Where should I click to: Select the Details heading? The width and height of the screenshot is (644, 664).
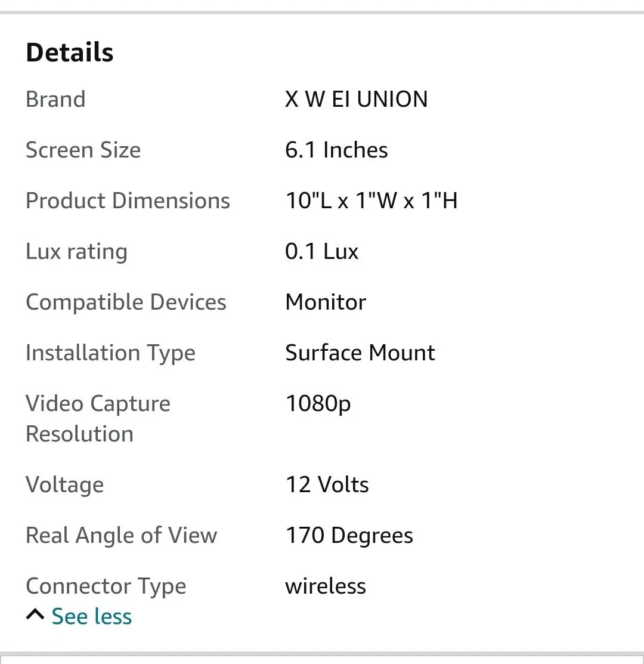tap(70, 52)
